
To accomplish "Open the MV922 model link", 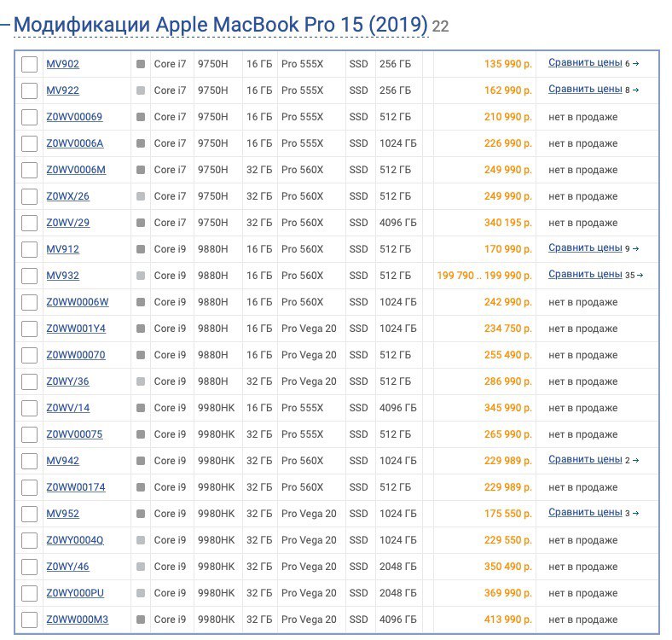I will [62, 90].
